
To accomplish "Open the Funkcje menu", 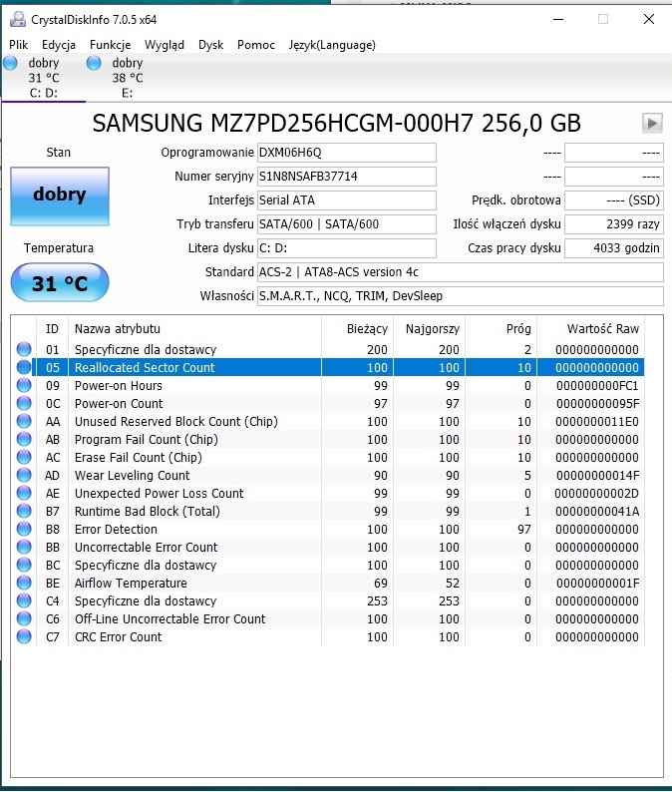I will (x=110, y=45).
